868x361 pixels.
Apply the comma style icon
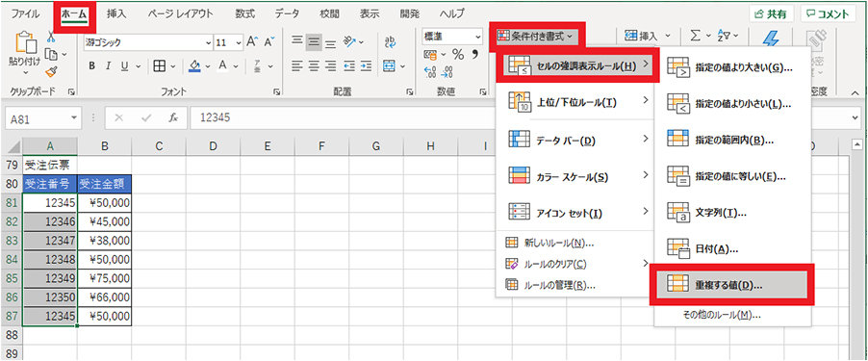click(x=474, y=54)
